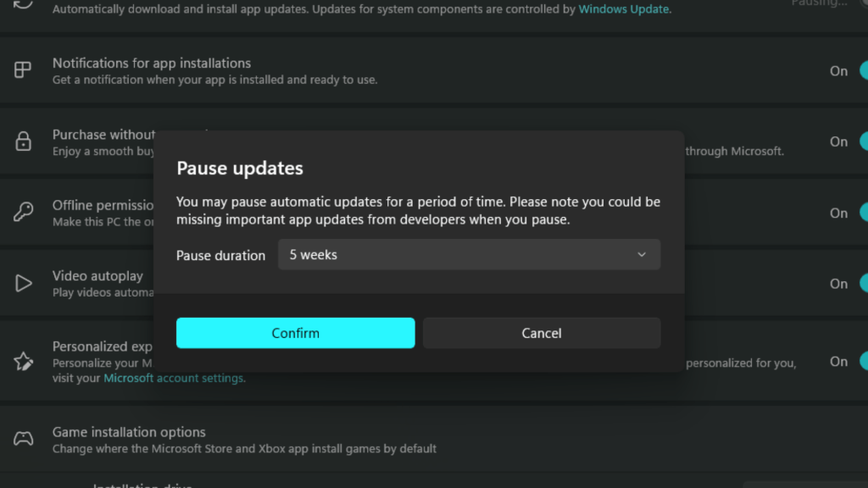The width and height of the screenshot is (868, 488).
Task: Disable Personalized experiences switch
Action: 863,362
